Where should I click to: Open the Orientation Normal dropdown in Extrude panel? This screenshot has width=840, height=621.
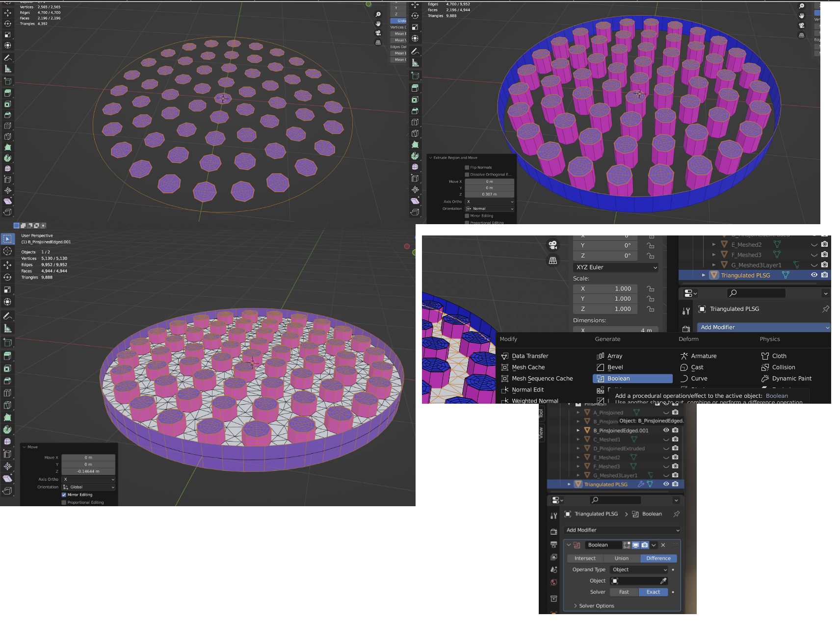click(490, 208)
